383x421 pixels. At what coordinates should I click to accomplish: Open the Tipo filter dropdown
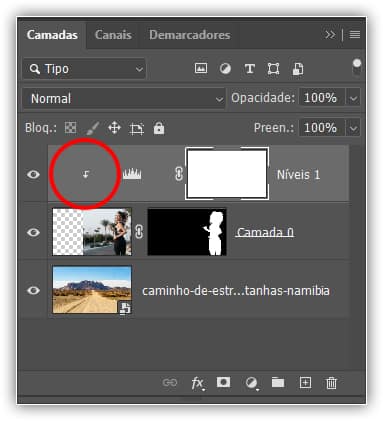tap(84, 69)
